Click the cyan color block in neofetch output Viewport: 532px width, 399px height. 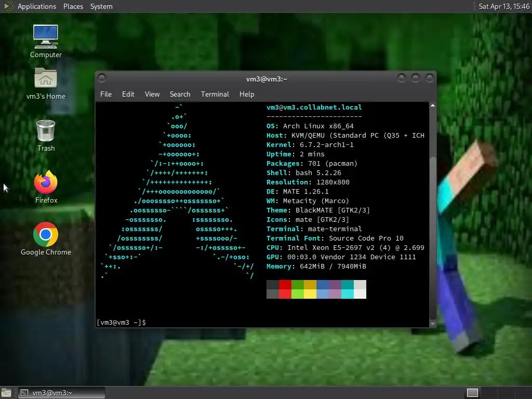[348, 289]
